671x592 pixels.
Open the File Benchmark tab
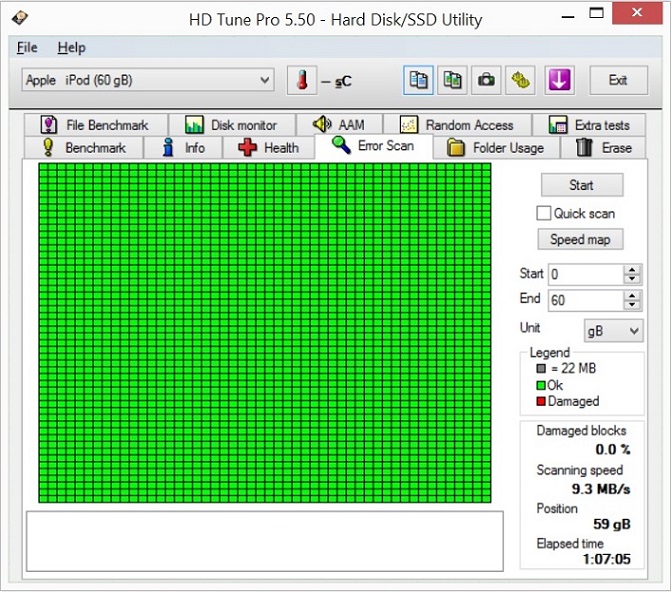(x=94, y=125)
